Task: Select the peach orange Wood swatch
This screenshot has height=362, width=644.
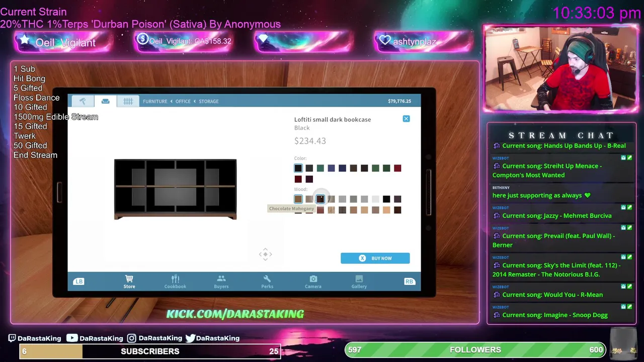Action: [x=386, y=210]
